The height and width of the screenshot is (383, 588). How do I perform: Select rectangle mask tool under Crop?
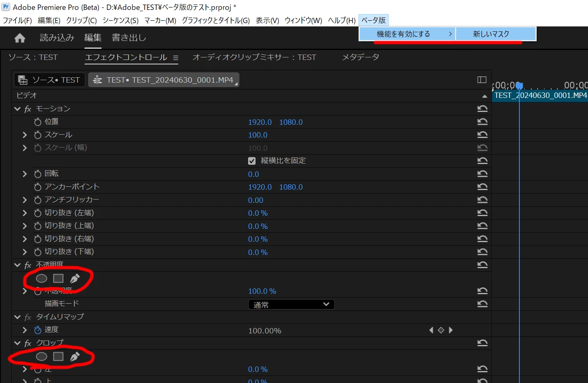58,357
